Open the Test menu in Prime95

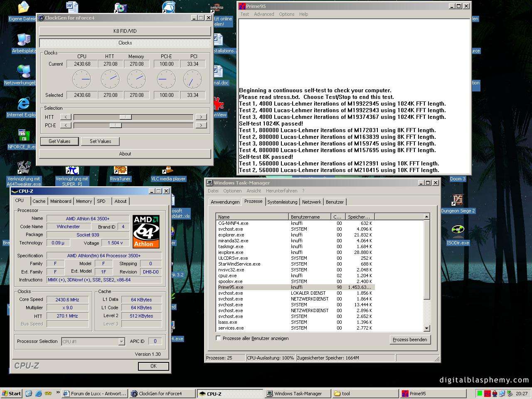(245, 14)
